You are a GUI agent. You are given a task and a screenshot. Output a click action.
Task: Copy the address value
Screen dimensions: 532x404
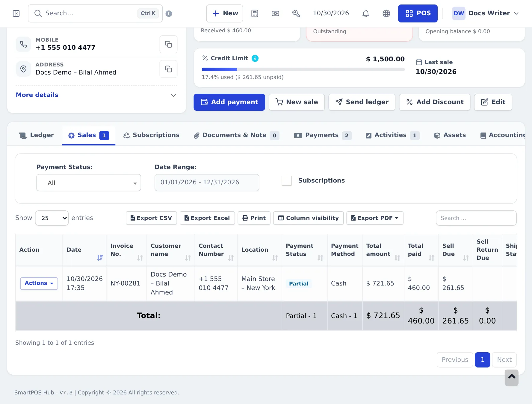click(168, 69)
